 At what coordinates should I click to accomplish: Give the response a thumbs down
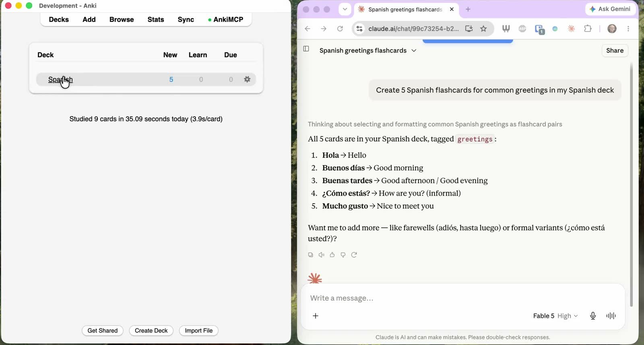(x=343, y=255)
